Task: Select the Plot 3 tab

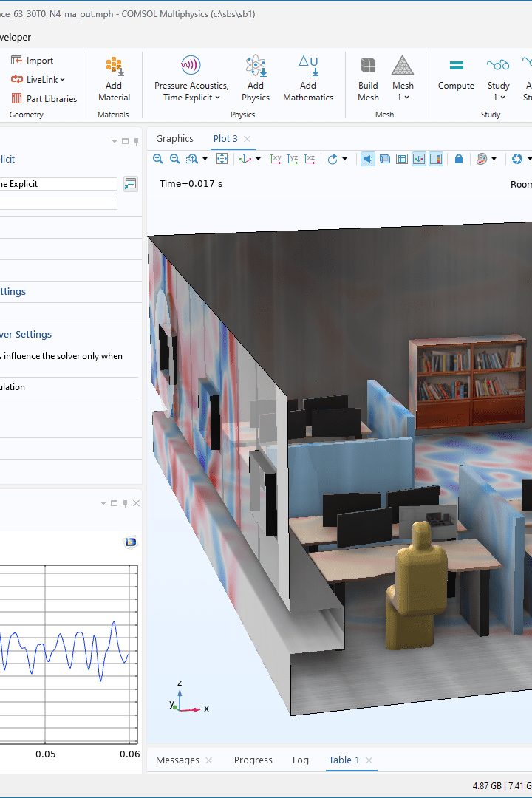Action: [225, 138]
